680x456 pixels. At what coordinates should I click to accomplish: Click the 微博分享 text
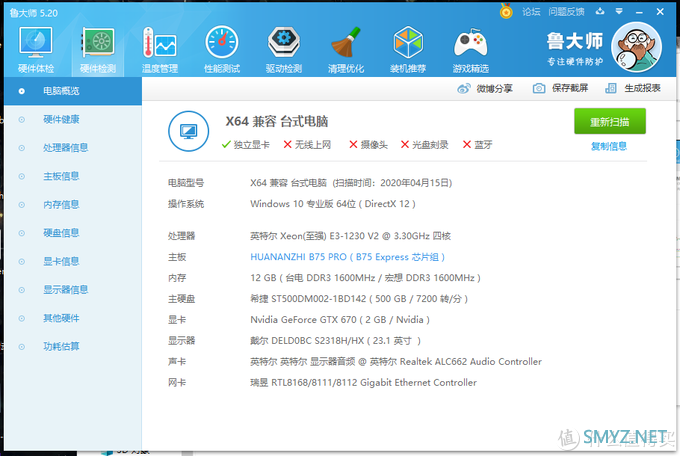pos(494,89)
